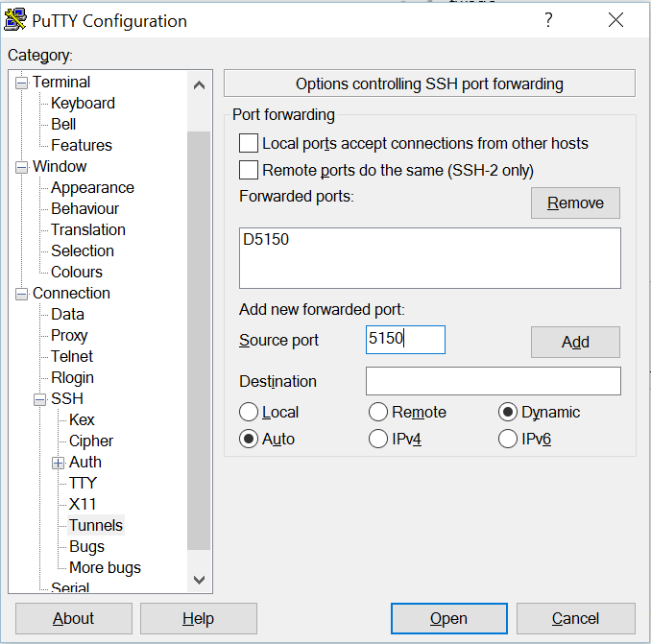Open the Bugs category
Screen dimensions: 651x644
(x=86, y=546)
